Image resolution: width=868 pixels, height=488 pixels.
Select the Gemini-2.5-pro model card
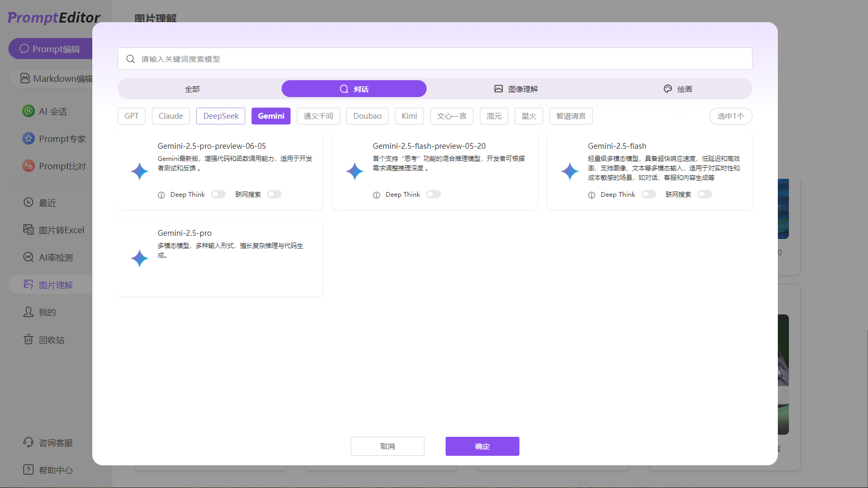point(220,258)
